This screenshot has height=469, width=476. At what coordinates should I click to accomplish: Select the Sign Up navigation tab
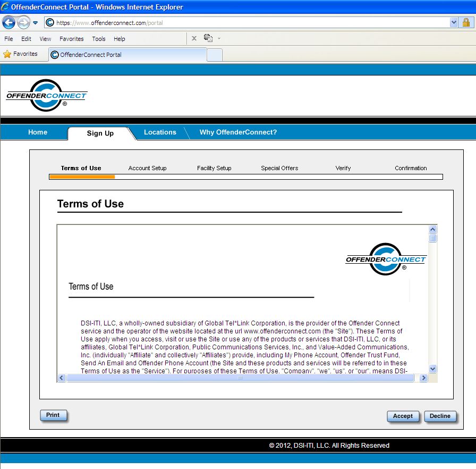[x=100, y=133]
